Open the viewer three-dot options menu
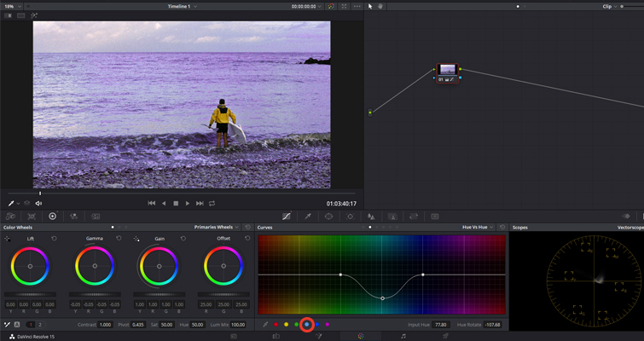The image size is (644, 341). (357, 7)
